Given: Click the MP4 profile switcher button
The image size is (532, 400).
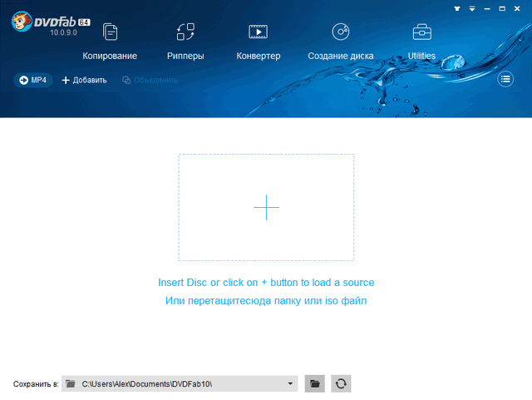Looking at the screenshot, I should pos(33,80).
